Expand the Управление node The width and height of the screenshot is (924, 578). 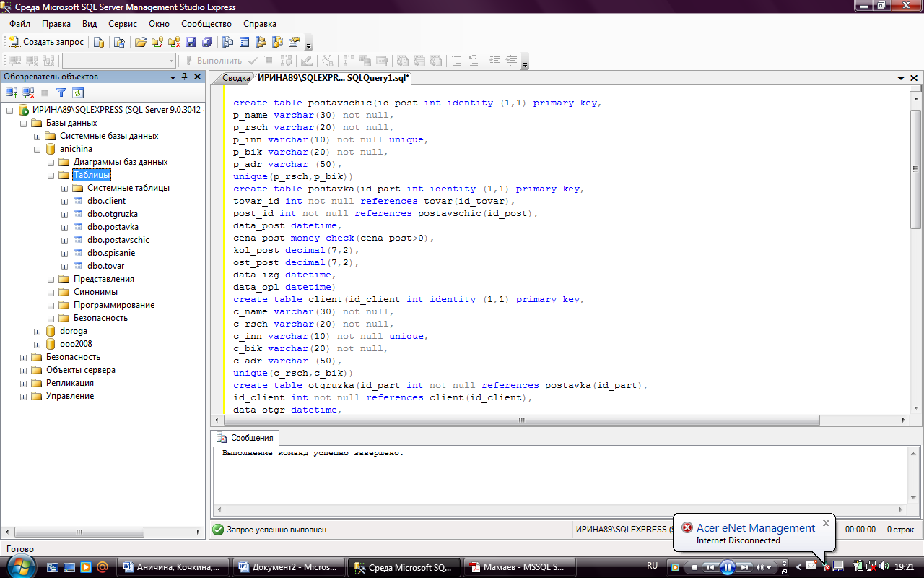click(x=24, y=396)
